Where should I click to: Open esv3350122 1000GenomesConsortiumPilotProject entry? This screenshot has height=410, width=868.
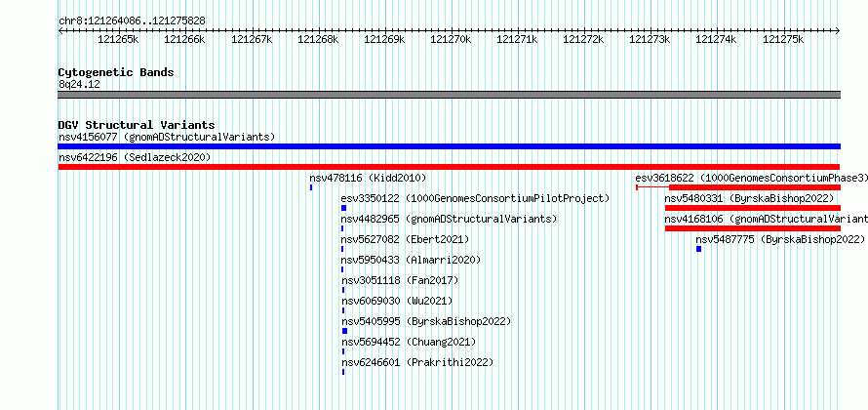[475, 198]
